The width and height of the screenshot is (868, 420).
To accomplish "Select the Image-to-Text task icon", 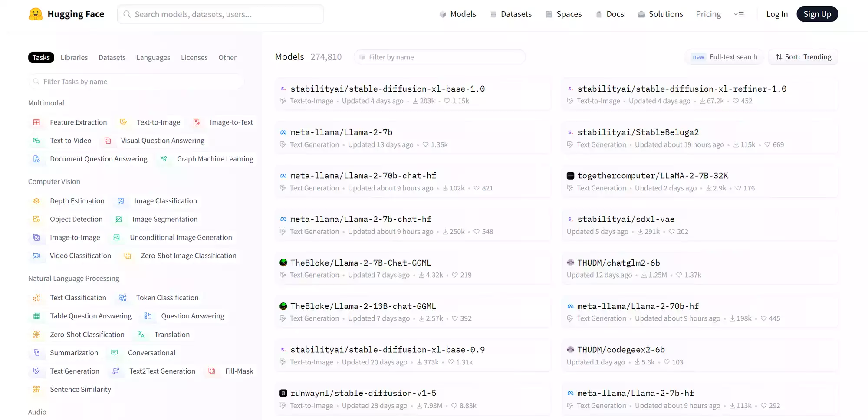I will coord(197,122).
